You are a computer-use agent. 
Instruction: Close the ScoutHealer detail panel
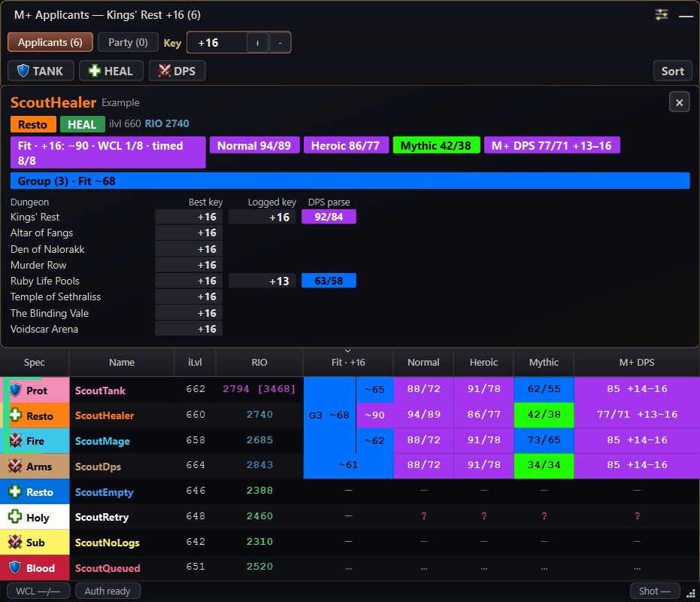tap(679, 102)
